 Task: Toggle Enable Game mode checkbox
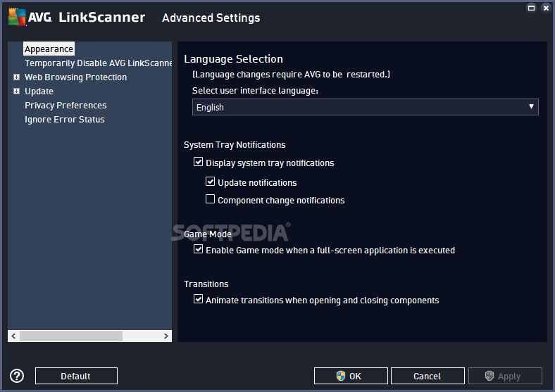[x=198, y=249]
